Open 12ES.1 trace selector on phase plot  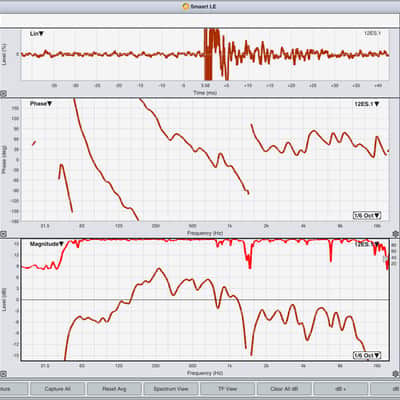coord(367,104)
